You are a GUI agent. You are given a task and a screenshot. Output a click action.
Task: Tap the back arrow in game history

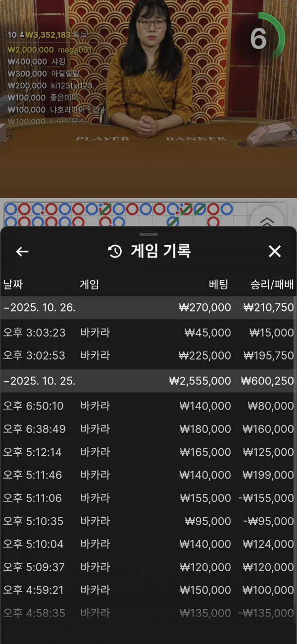22,252
